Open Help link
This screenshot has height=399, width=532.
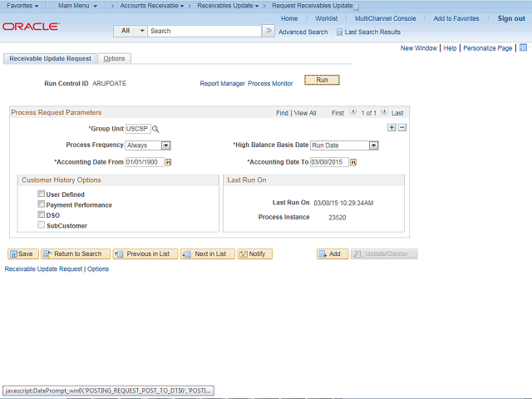(450, 48)
